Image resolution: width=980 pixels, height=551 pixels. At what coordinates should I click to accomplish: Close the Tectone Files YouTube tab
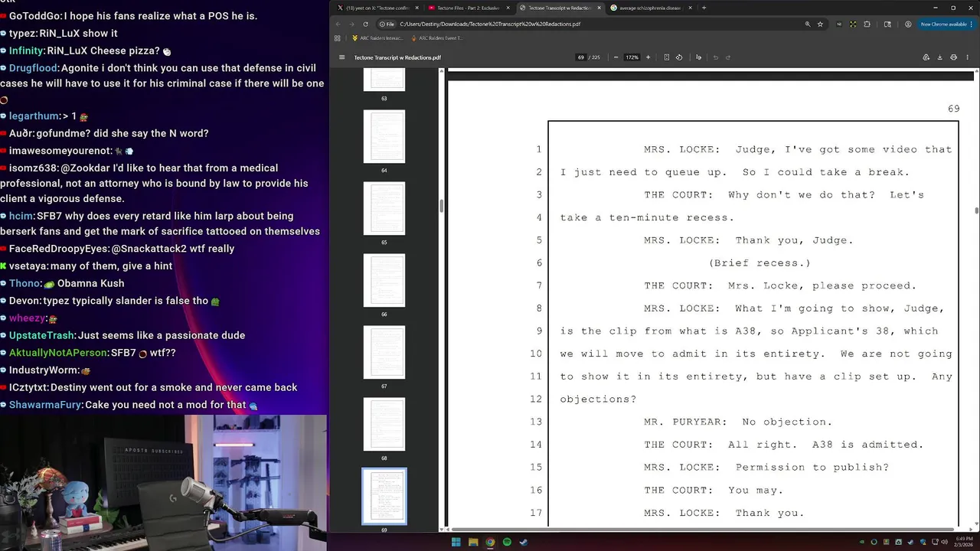508,8
